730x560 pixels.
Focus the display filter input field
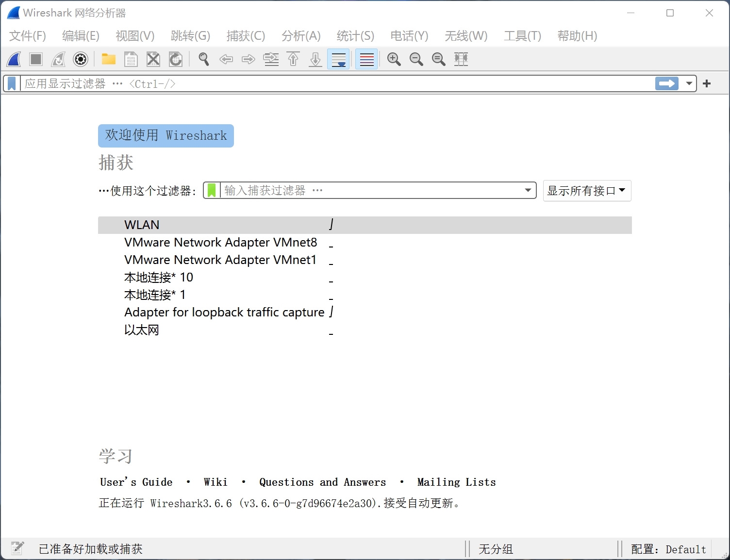tap(337, 83)
